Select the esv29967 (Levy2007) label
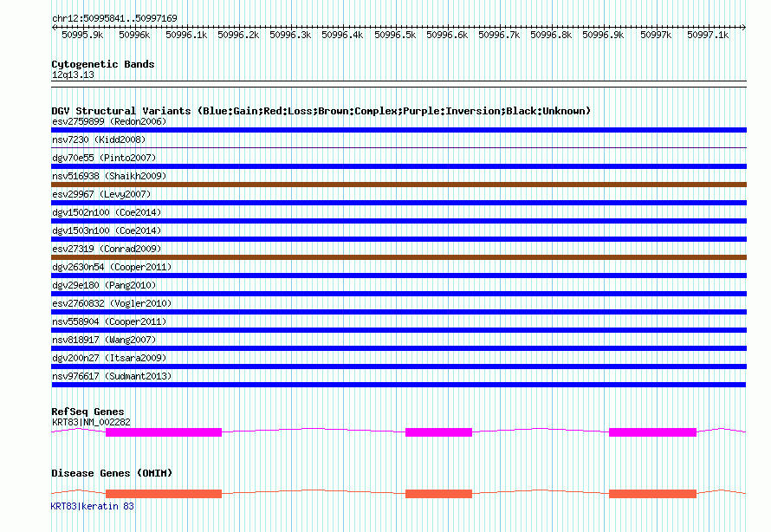 [101, 194]
